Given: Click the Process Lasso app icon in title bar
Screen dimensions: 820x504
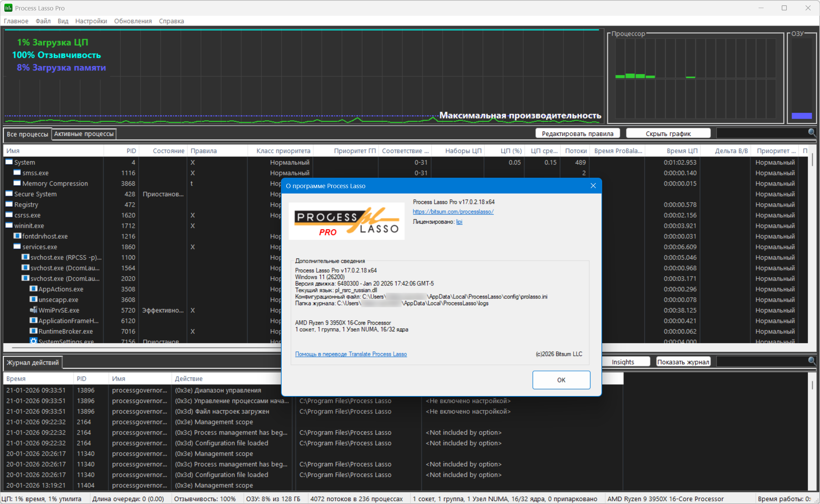Looking at the screenshot, I should tap(8, 8).
